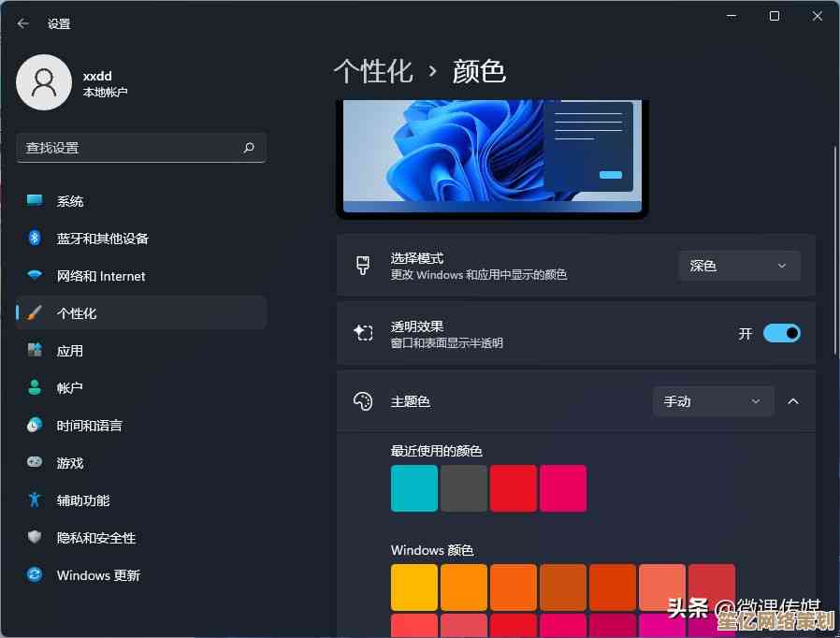
Task: Click the 隐私和安全性 shield icon
Action: point(35,538)
